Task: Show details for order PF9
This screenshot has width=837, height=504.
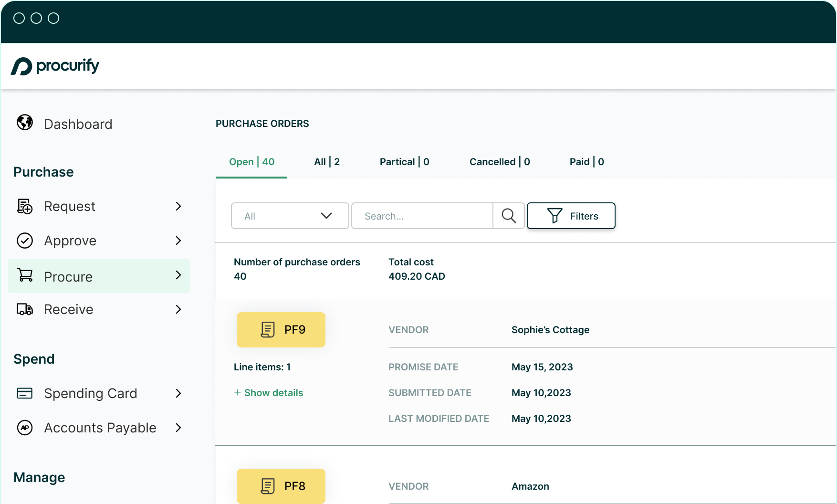Action: 269,393
